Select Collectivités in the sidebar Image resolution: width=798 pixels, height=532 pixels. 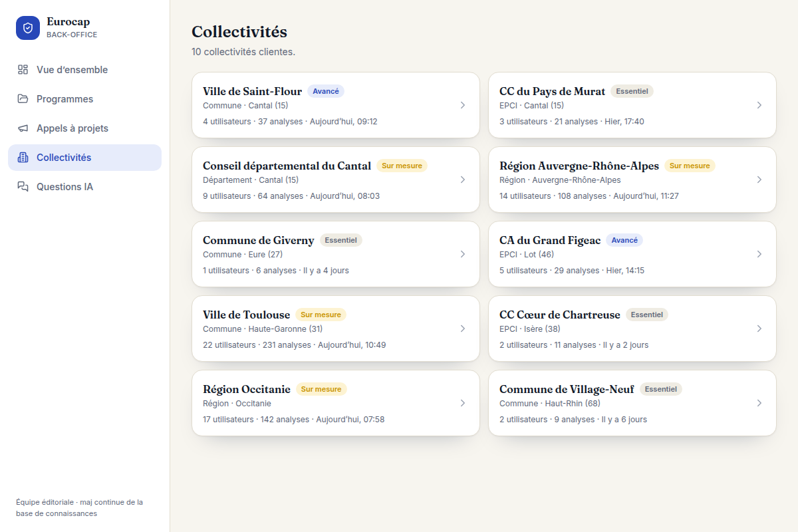[x=84, y=158]
